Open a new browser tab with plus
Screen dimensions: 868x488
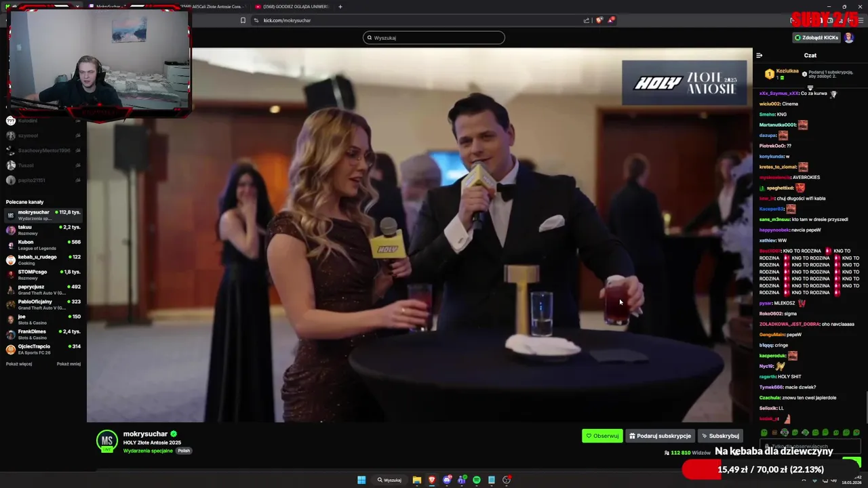(x=340, y=7)
